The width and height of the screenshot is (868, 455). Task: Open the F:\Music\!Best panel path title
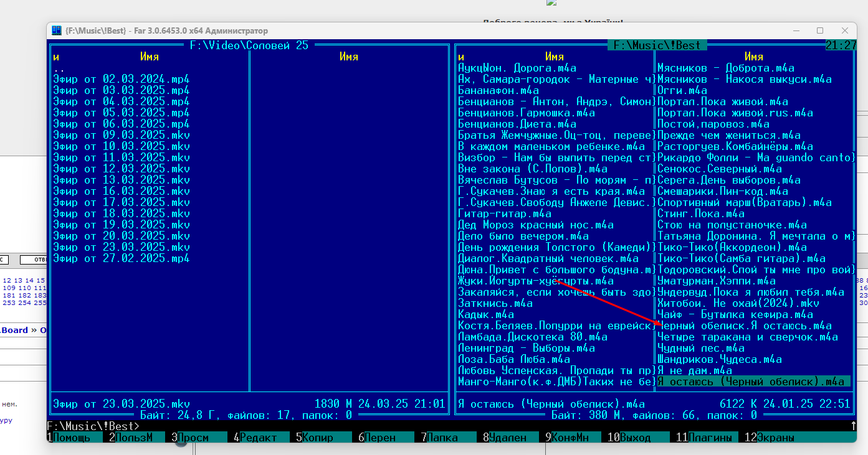coord(657,45)
